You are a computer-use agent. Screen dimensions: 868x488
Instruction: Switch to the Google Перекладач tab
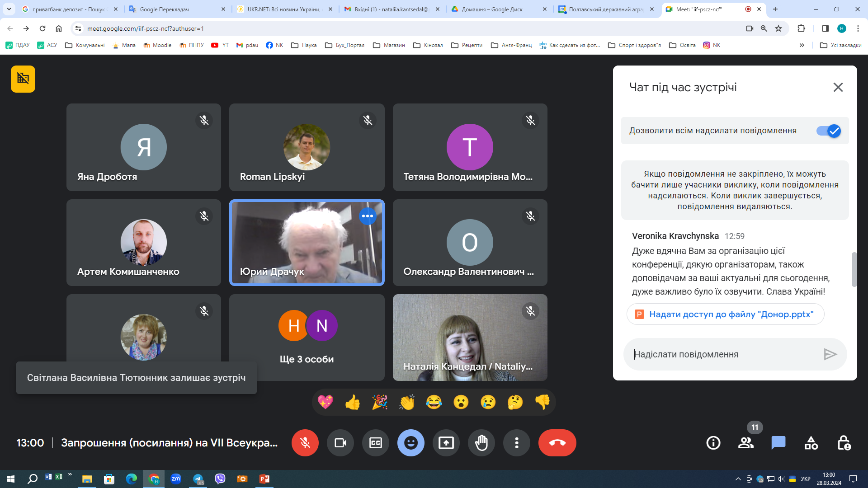(x=176, y=9)
